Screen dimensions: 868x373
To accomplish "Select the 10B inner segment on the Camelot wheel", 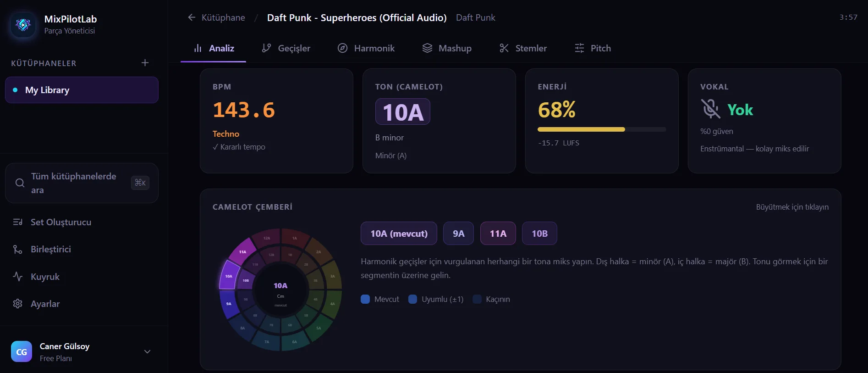I will pos(246,280).
